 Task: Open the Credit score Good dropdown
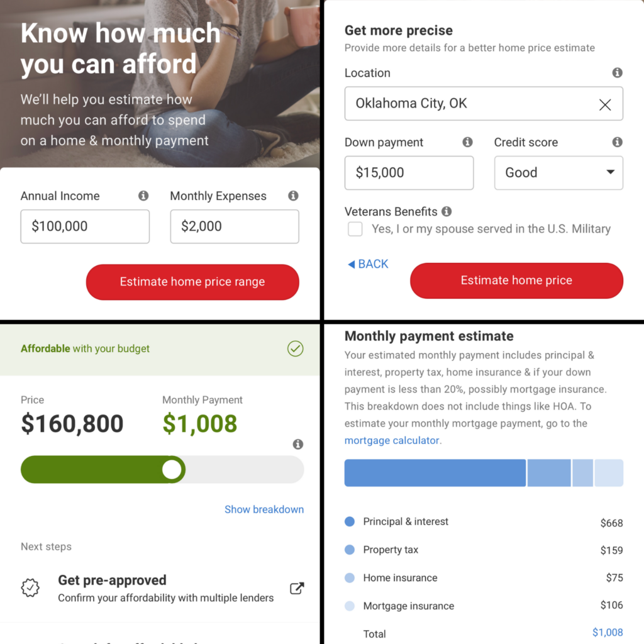(x=558, y=173)
